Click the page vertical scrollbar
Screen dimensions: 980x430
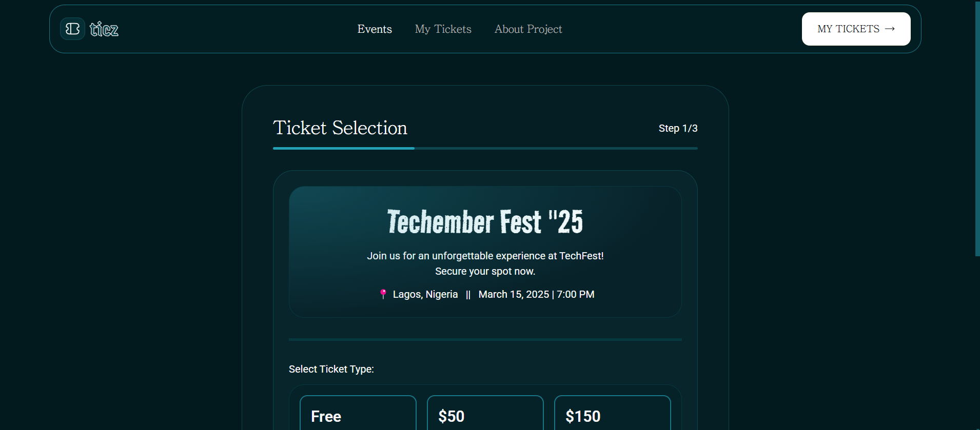point(977,128)
